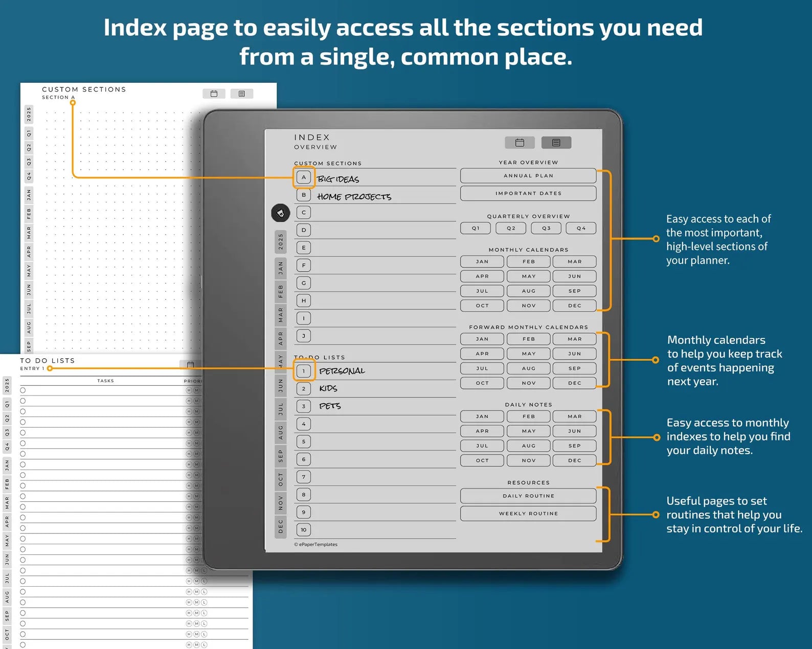This screenshot has height=649, width=812.
Task: Tap the dark round pen tool button
Action: click(x=280, y=213)
